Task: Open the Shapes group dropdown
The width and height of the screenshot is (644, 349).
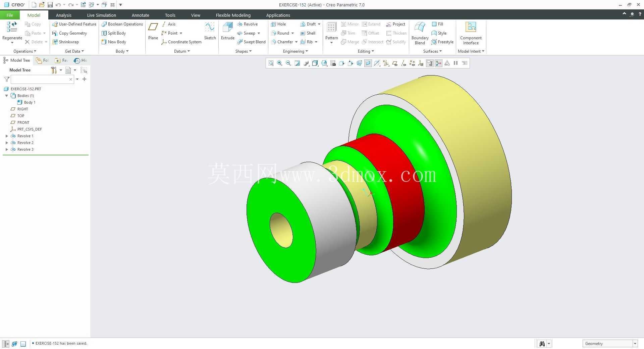Action: [243, 51]
